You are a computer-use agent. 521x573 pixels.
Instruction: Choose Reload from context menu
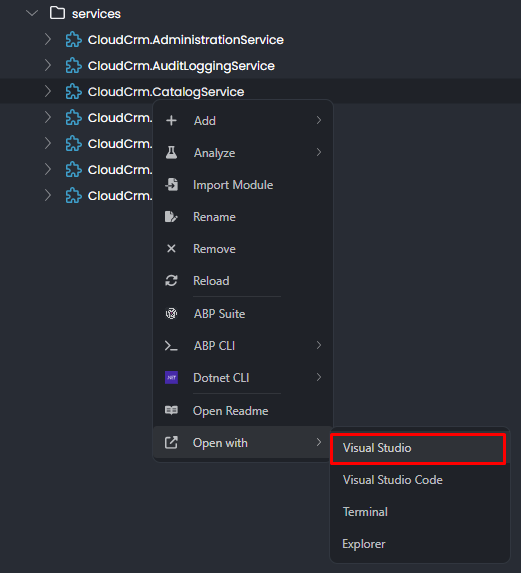(243, 281)
